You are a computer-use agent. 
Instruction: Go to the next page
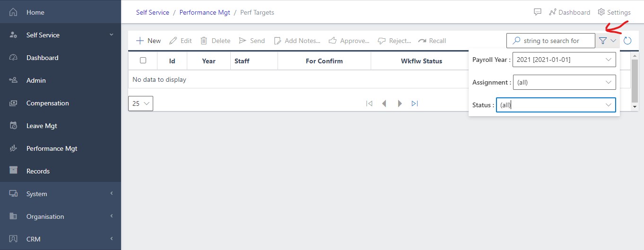pyautogui.click(x=400, y=103)
